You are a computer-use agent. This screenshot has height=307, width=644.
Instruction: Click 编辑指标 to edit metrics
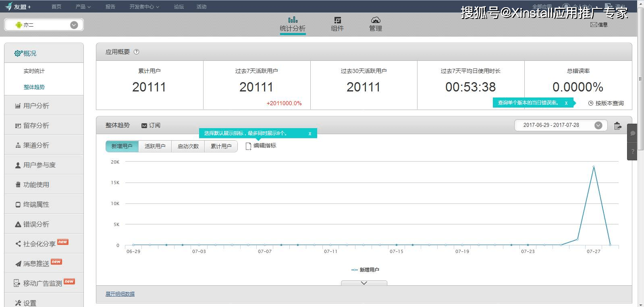[x=261, y=146]
